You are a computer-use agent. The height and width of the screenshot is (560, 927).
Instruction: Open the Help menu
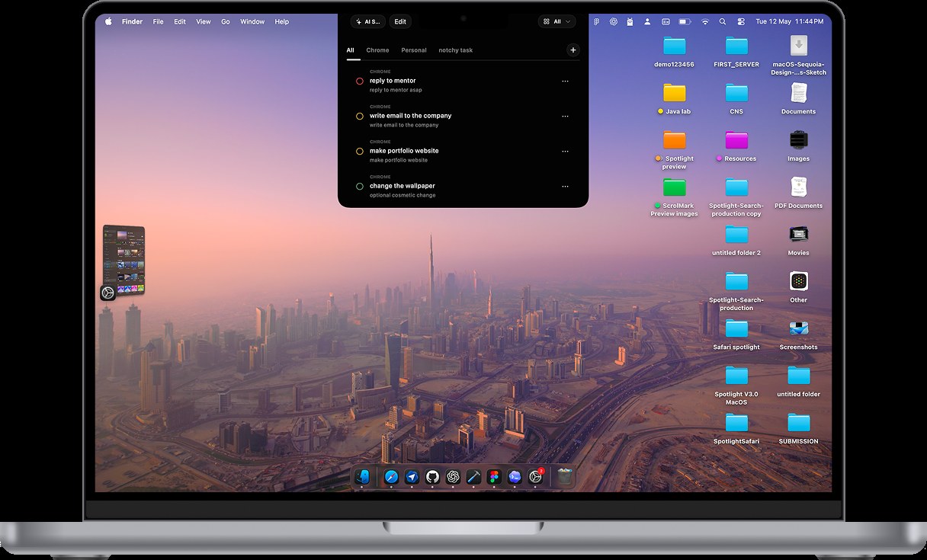(282, 22)
